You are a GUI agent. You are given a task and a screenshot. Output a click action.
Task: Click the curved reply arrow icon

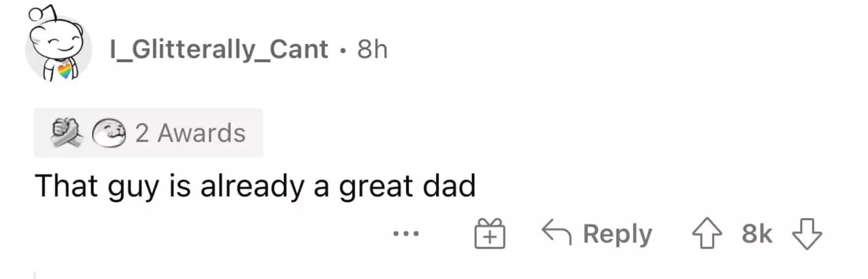coord(557,232)
